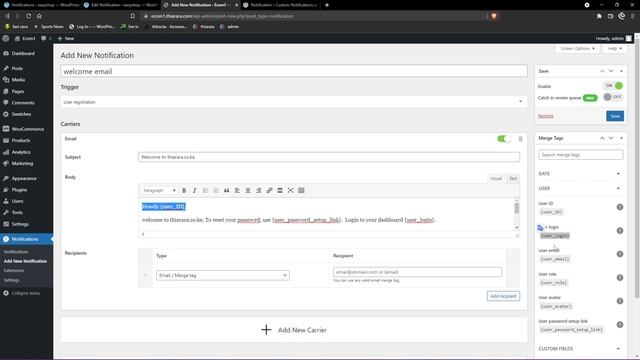Screen dimensions: 640x360
Task: Open the Trigger dropdown
Action: coord(294,102)
